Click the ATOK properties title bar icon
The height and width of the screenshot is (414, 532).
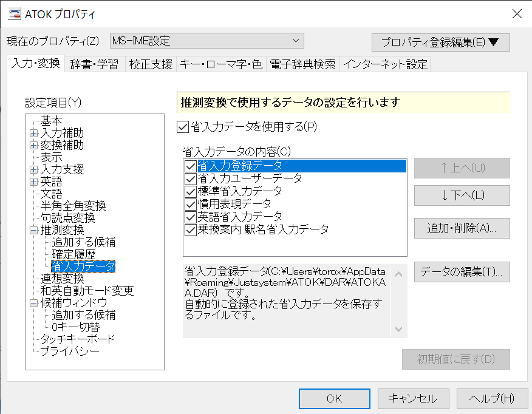pyautogui.click(x=14, y=13)
